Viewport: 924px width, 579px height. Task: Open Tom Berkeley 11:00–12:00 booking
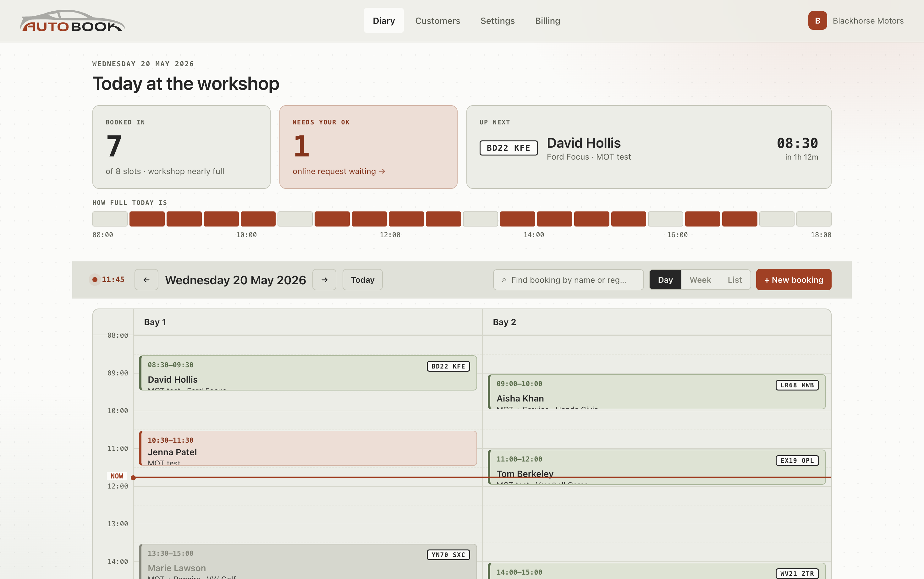[657, 467]
